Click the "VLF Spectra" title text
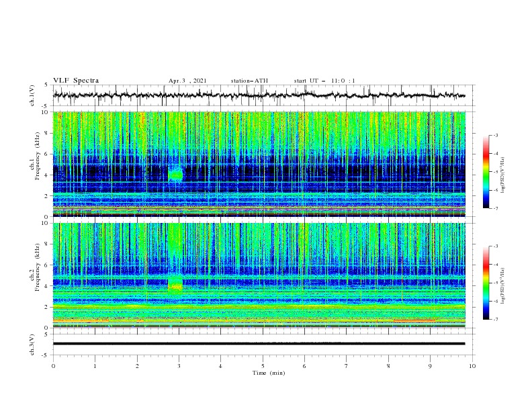The height and width of the screenshot is (411, 532). [x=76, y=81]
